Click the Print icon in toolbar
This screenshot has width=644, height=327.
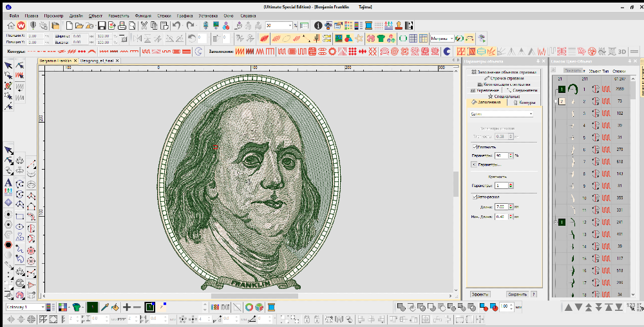tap(122, 26)
